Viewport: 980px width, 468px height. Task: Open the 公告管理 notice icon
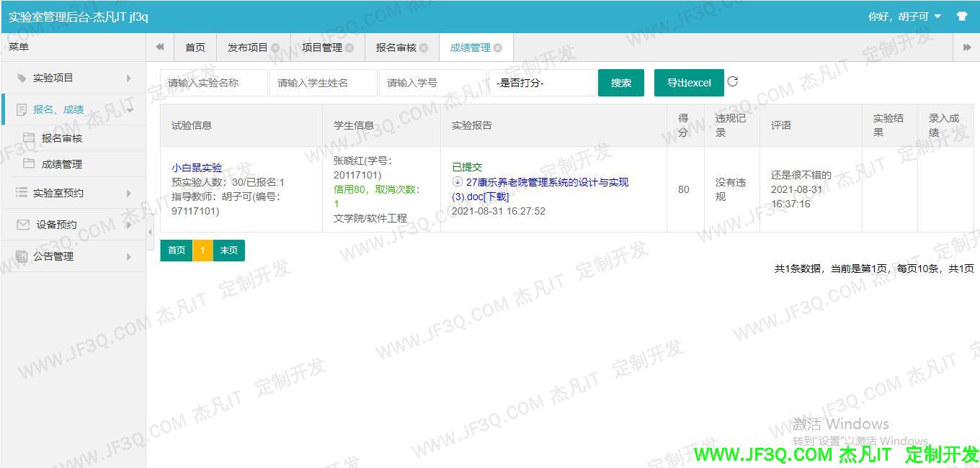point(21,256)
